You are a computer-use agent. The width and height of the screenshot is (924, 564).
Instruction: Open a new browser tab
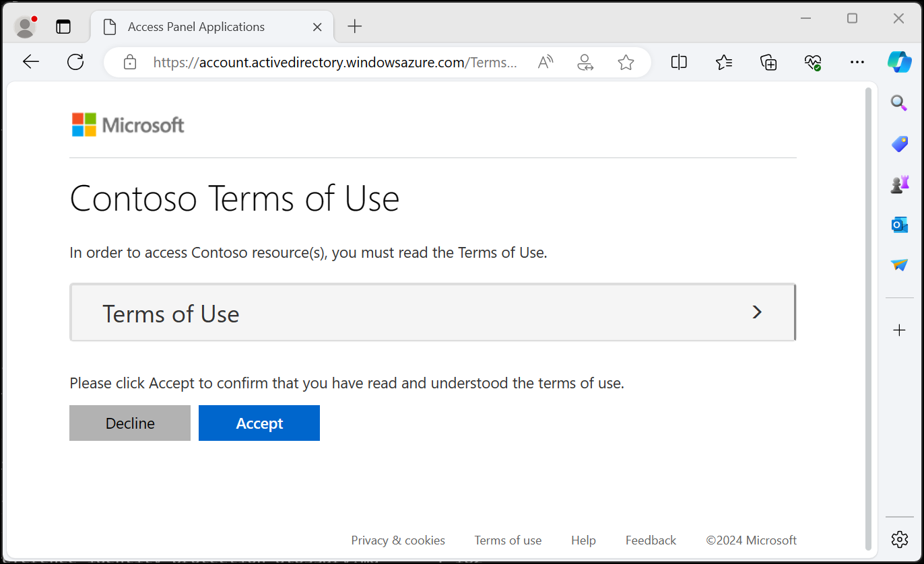[x=354, y=26]
